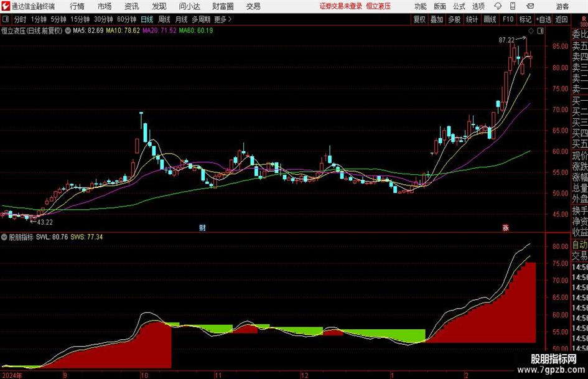
Task: Click the 87.22 high price label
Action: [x=506, y=40]
